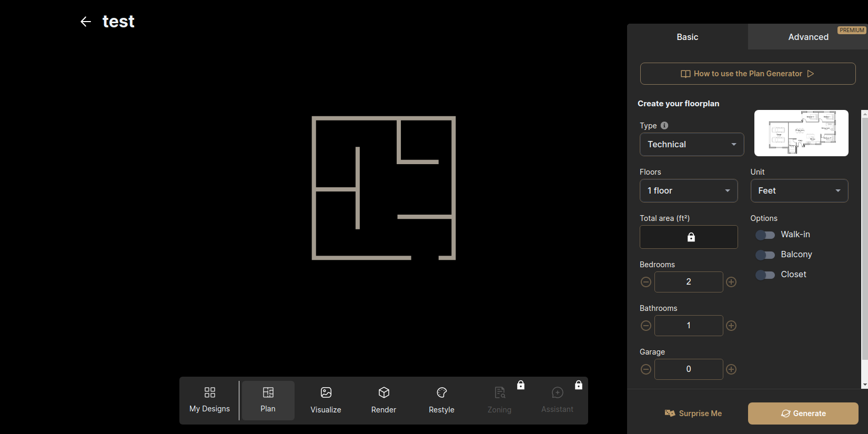Expand the Floors dropdown

coord(688,191)
